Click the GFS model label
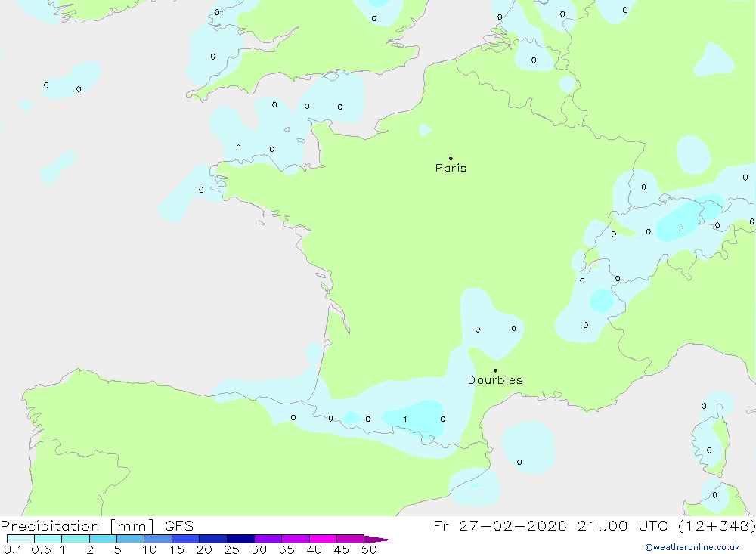The image size is (756, 554). point(178,526)
